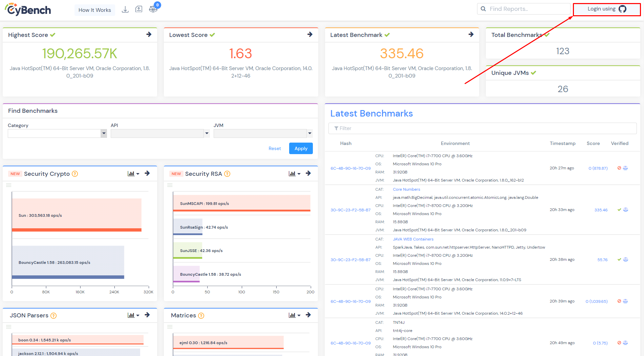The image size is (644, 356).
Task: Open Security Crypto chart type dropdown
Action: coord(133,174)
